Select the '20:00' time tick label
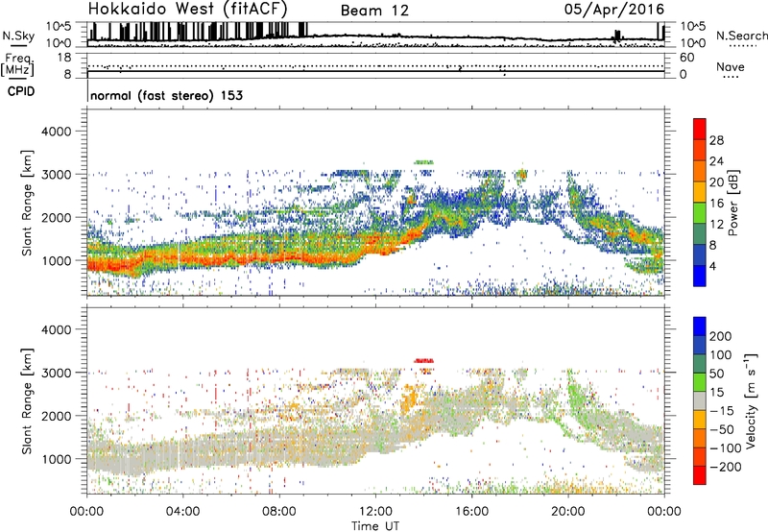This screenshot has width=768, height=532. [567, 512]
